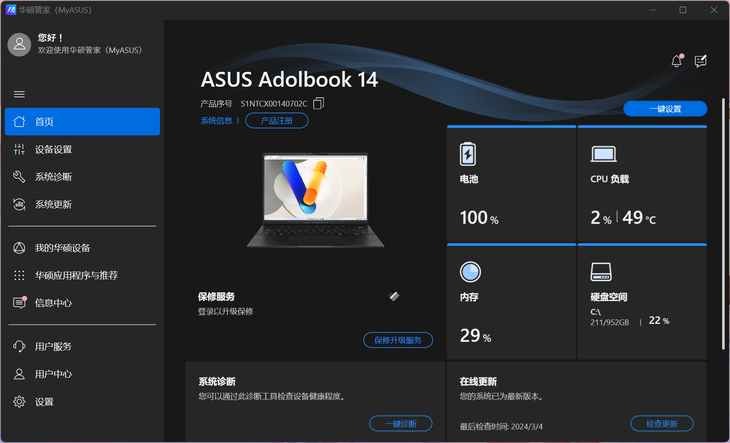Open the notification bell
730x443 pixels.
(676, 61)
